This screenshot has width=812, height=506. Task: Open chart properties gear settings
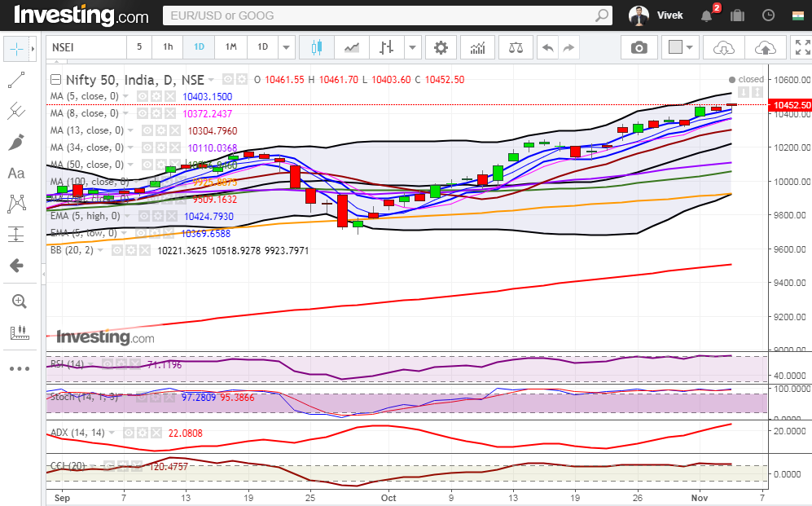[x=441, y=47]
